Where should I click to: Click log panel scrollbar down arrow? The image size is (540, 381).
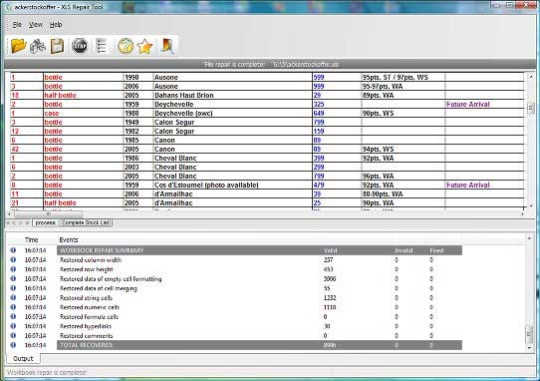point(529,348)
